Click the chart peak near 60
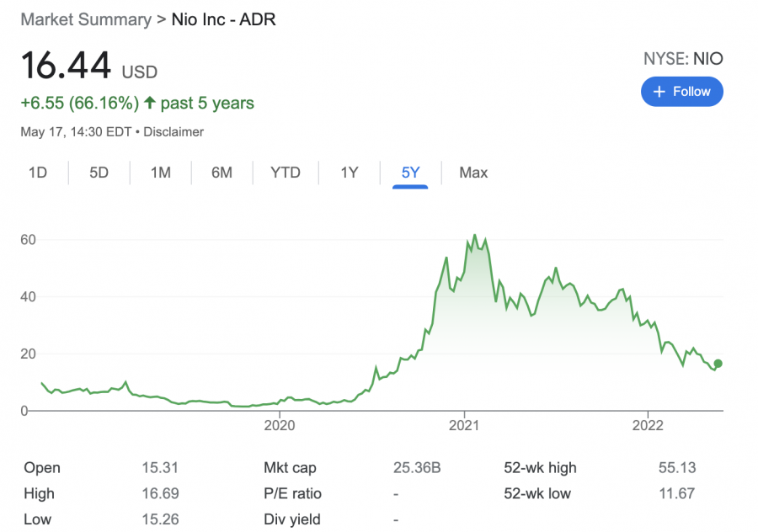 click(x=475, y=236)
